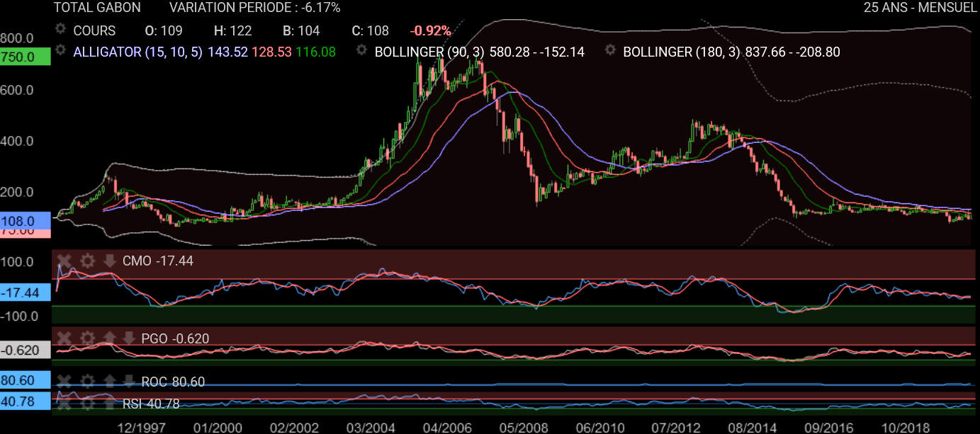Open the ROC indicator settings gear
This screenshot has width=980, height=434.
pos(87,382)
